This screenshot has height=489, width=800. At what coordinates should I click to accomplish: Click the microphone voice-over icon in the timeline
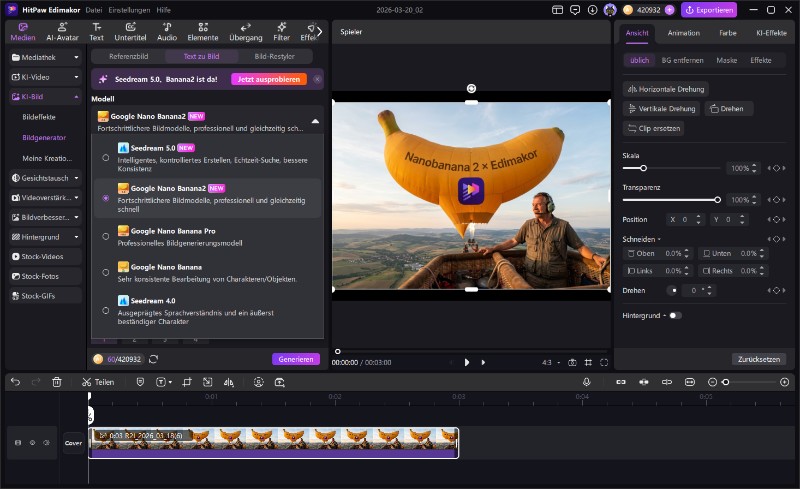(x=587, y=382)
